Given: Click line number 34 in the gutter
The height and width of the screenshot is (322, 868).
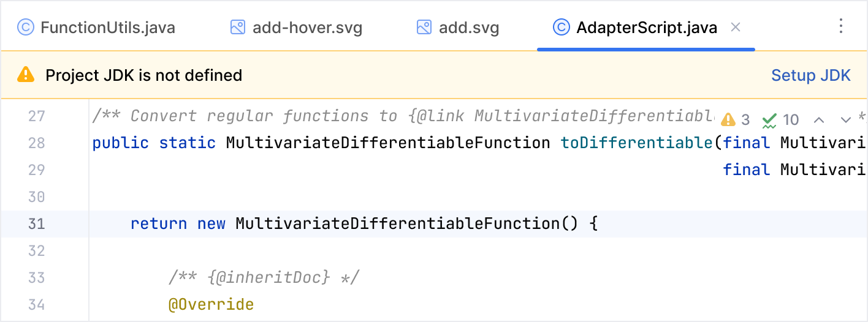Looking at the screenshot, I should pyautogui.click(x=37, y=305).
